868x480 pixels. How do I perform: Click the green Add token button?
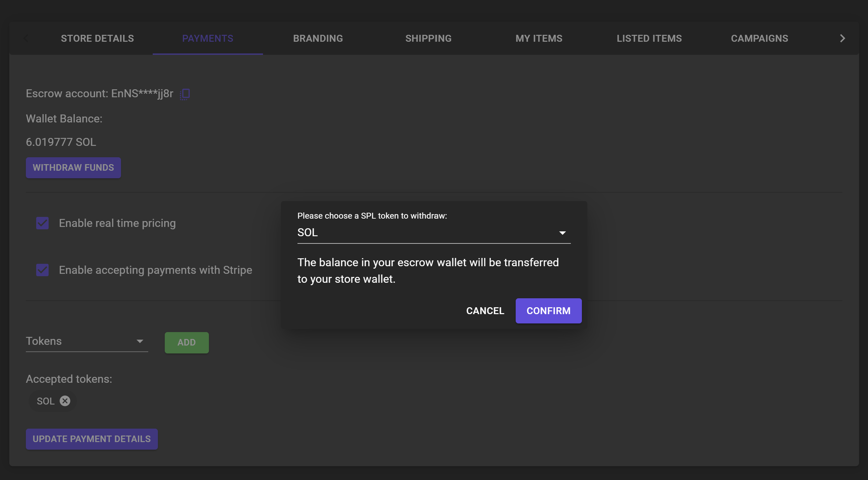186,342
